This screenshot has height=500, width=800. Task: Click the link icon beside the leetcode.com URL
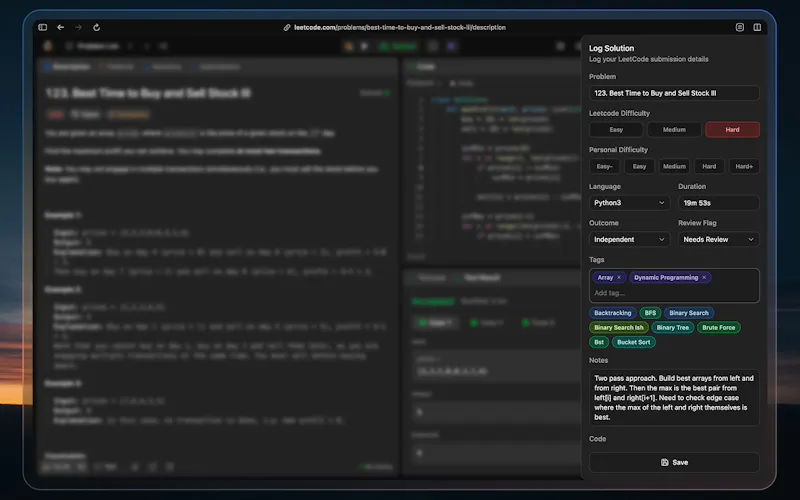pos(287,28)
